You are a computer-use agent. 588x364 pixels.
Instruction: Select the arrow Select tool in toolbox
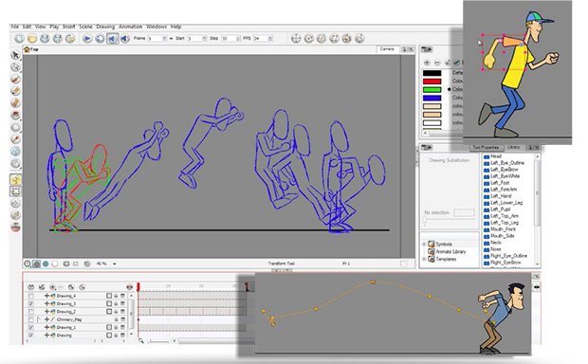15,55
